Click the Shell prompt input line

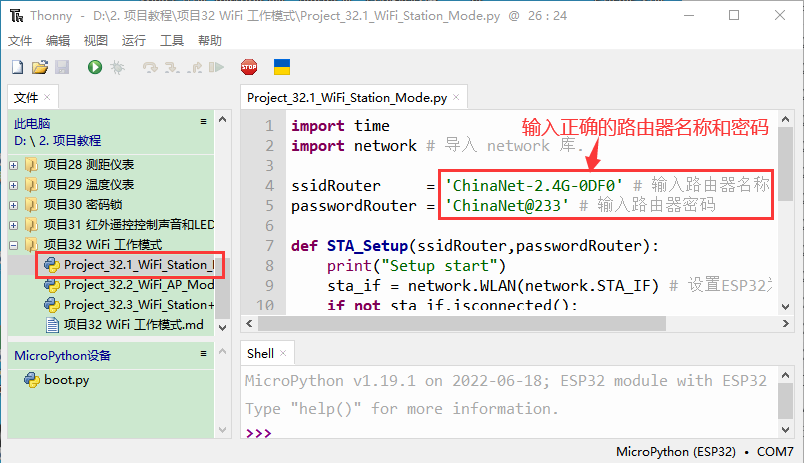(500, 433)
